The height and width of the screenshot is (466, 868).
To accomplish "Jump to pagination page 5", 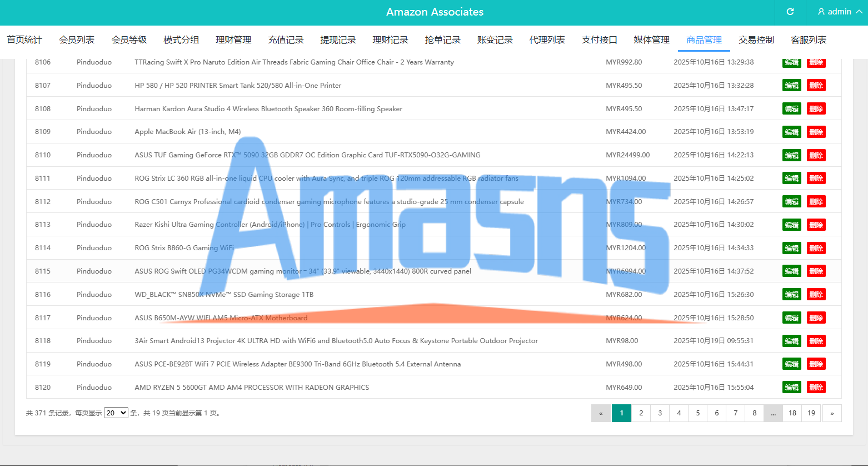I will 698,413.
